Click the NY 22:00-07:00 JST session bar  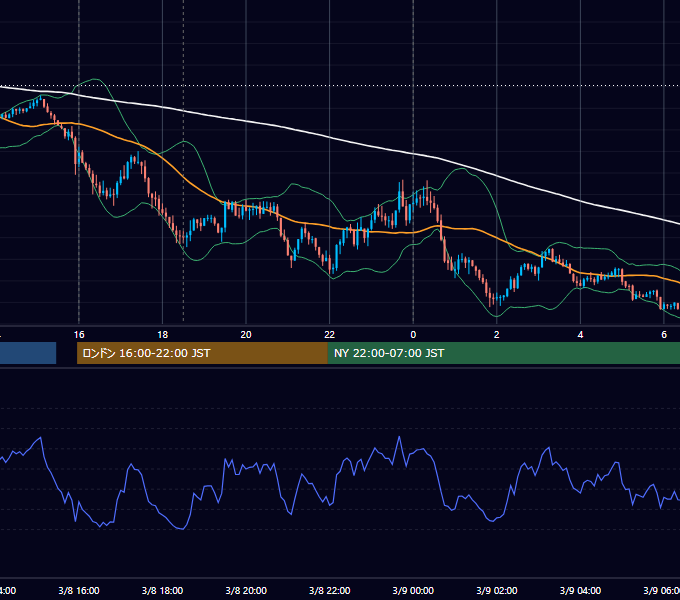click(503, 353)
